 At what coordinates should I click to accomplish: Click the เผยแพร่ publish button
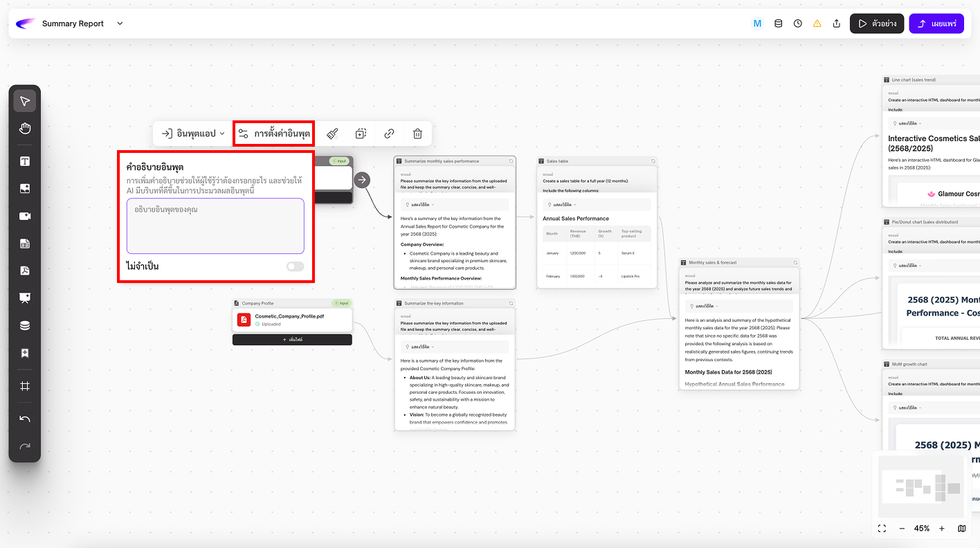point(936,24)
